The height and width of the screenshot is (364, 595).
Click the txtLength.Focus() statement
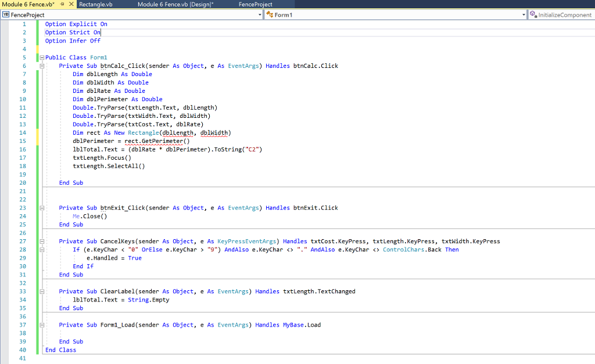pyautogui.click(x=102, y=158)
